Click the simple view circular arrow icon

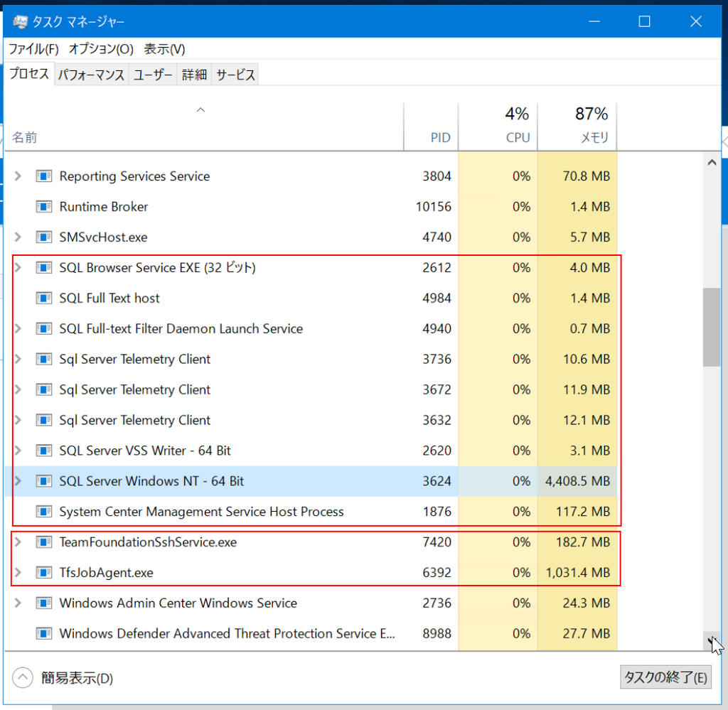[22, 678]
